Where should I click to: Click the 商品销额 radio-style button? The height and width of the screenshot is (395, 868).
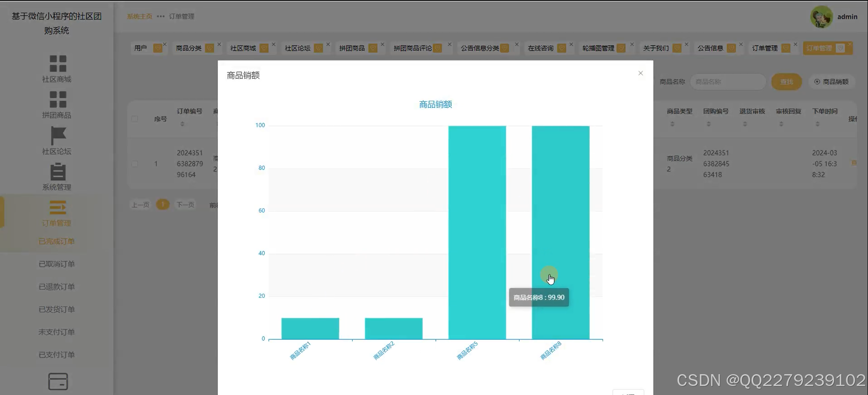point(831,82)
